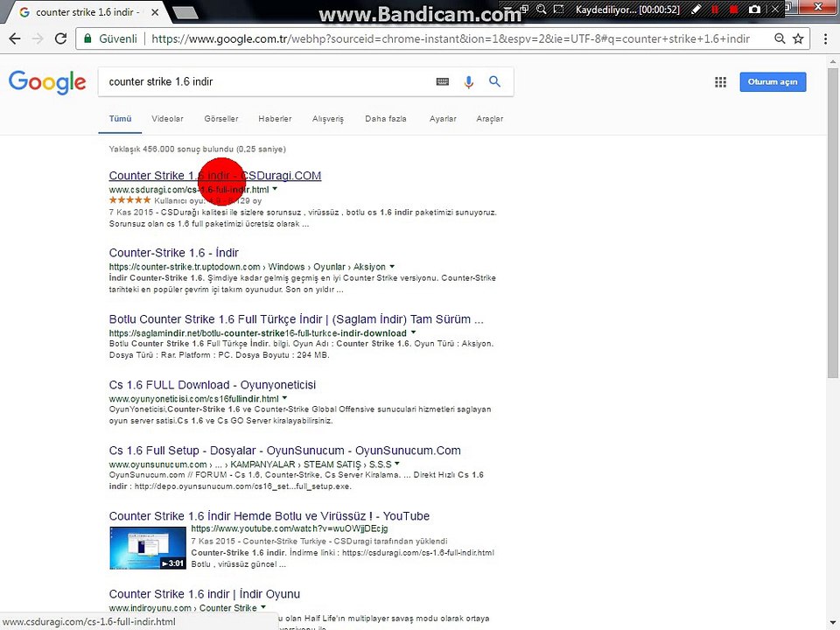Expand dropdown arrow next to uptodown URL
840x630 pixels.
(392, 266)
